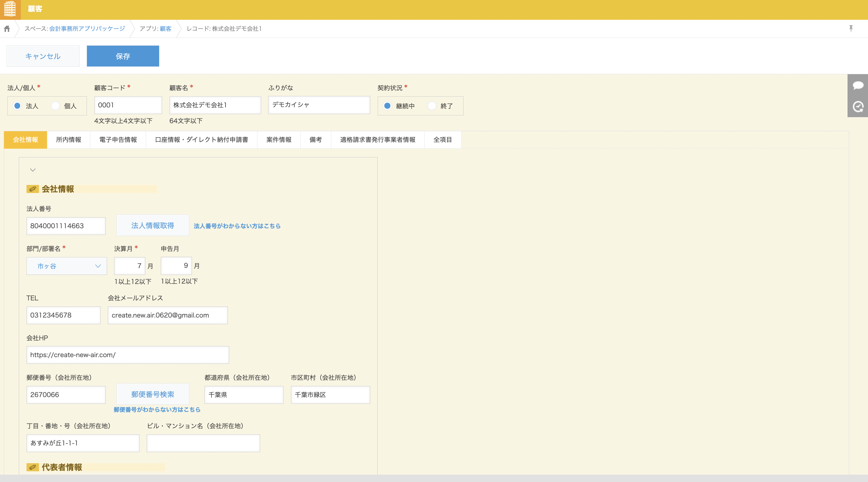Image resolution: width=868 pixels, height=482 pixels.
Task: Select the 終了 contract status
Action: [x=432, y=106]
